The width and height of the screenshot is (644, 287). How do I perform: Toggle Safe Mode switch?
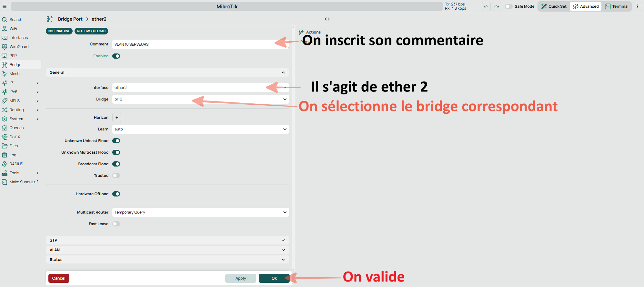click(508, 6)
